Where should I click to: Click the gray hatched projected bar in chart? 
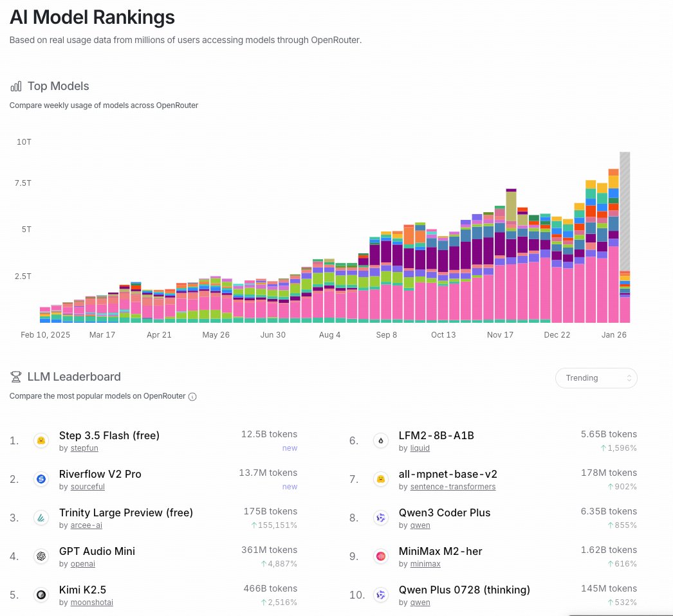[625, 211]
